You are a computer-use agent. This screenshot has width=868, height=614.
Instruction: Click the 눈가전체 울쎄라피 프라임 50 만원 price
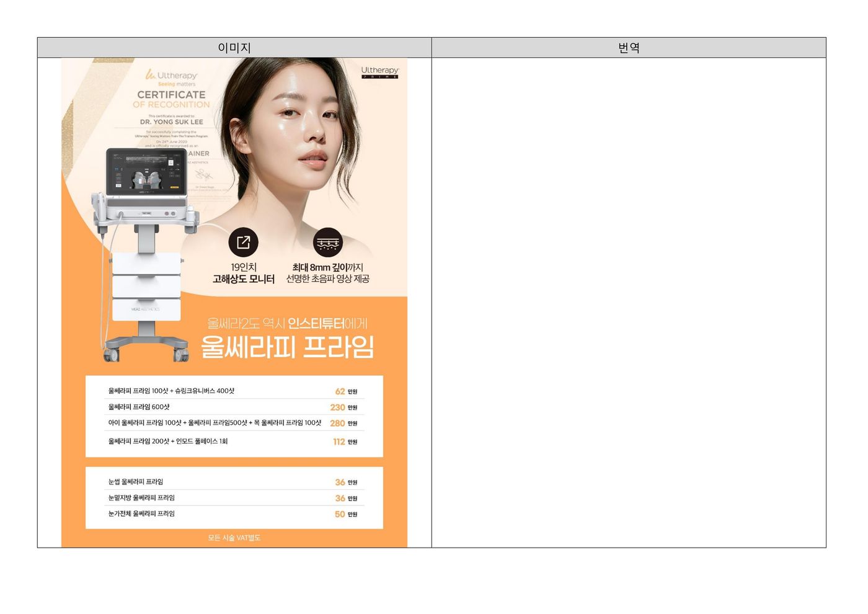(x=345, y=514)
